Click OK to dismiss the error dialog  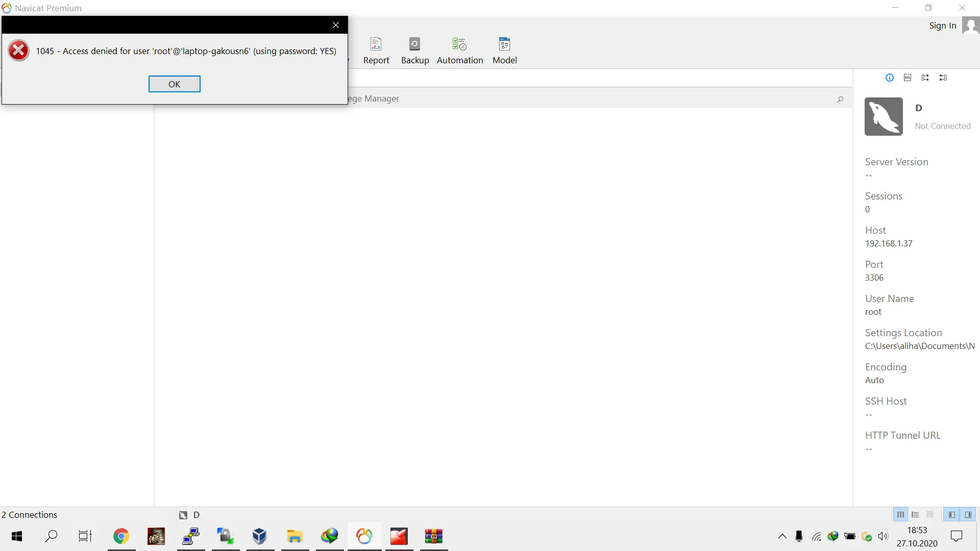point(175,84)
